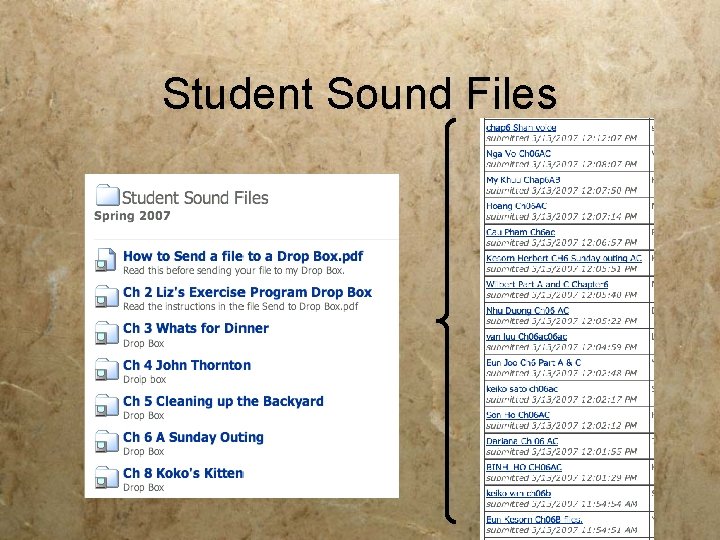Open Ch 5 Cleaning up the Backyard link

223,401
